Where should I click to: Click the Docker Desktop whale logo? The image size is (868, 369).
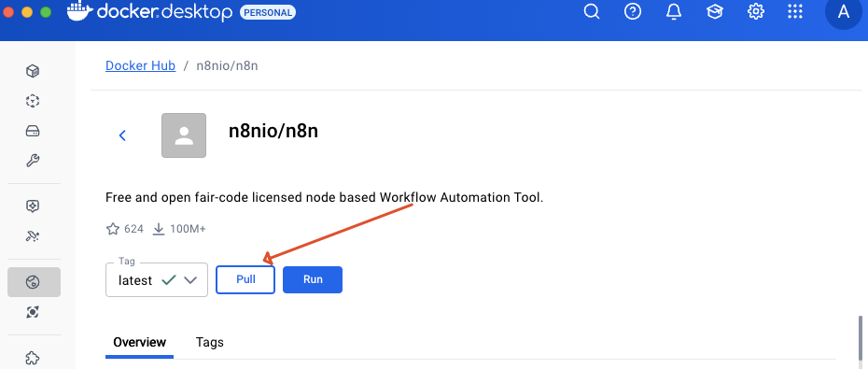pos(80,11)
